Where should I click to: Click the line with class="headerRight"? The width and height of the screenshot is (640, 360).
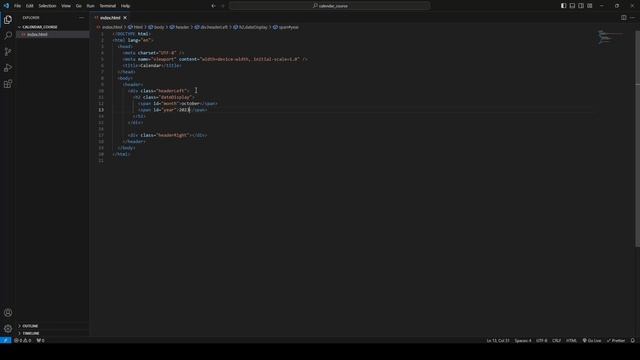click(x=167, y=135)
